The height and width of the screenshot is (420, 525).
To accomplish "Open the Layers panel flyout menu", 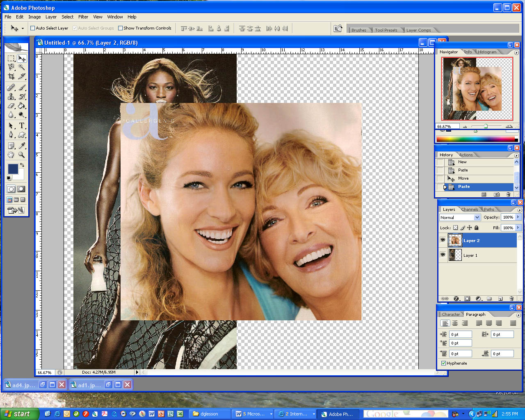I will (x=520, y=210).
